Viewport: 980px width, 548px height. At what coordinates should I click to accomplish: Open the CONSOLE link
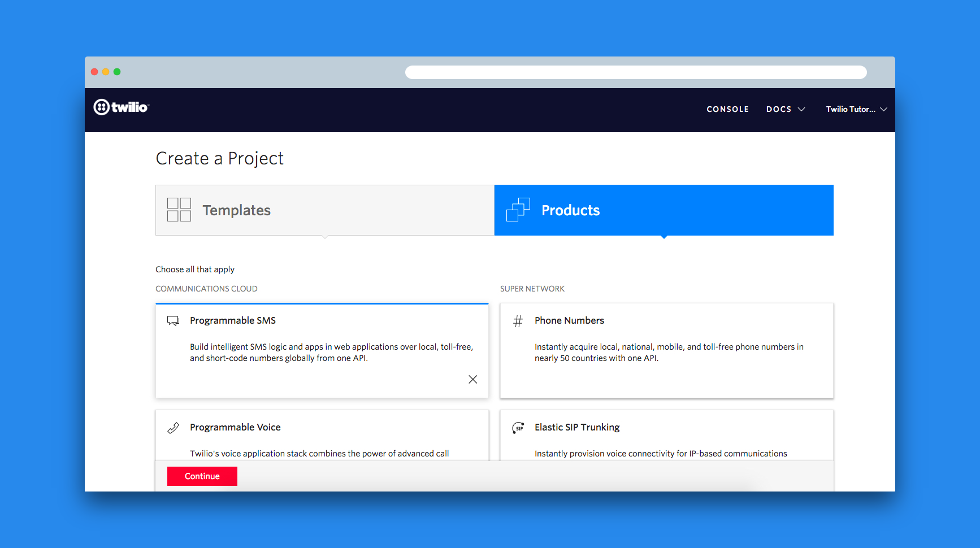[727, 110]
